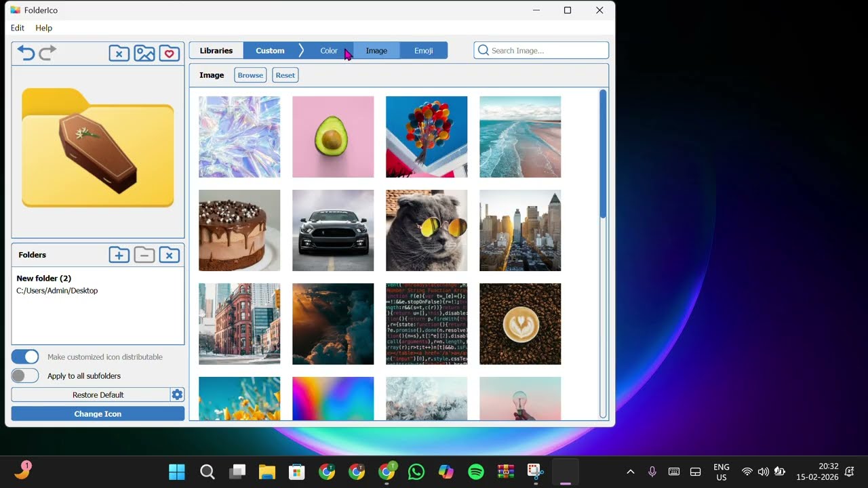Undo the last icon change
868x488 pixels.
(x=26, y=53)
